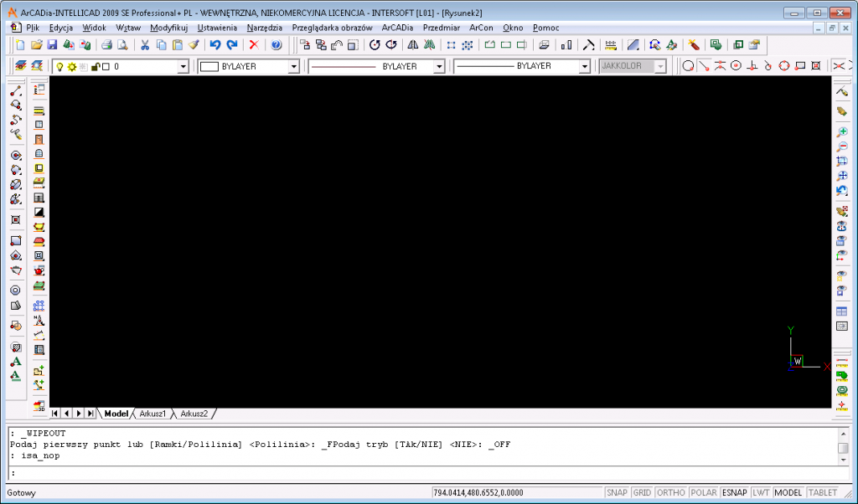This screenshot has width=858, height=504.
Task: Toggle SNAP mode in status bar
Action: click(x=617, y=493)
